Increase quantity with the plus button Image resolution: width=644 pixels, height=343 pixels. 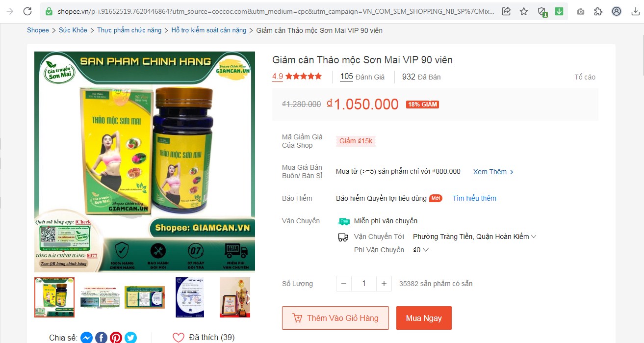(x=384, y=284)
